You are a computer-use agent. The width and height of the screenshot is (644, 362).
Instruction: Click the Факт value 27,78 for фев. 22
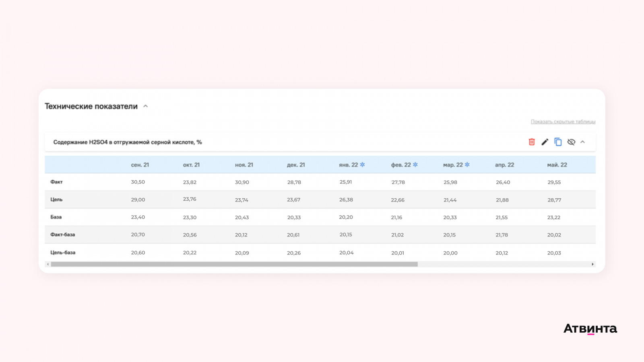pos(398,182)
